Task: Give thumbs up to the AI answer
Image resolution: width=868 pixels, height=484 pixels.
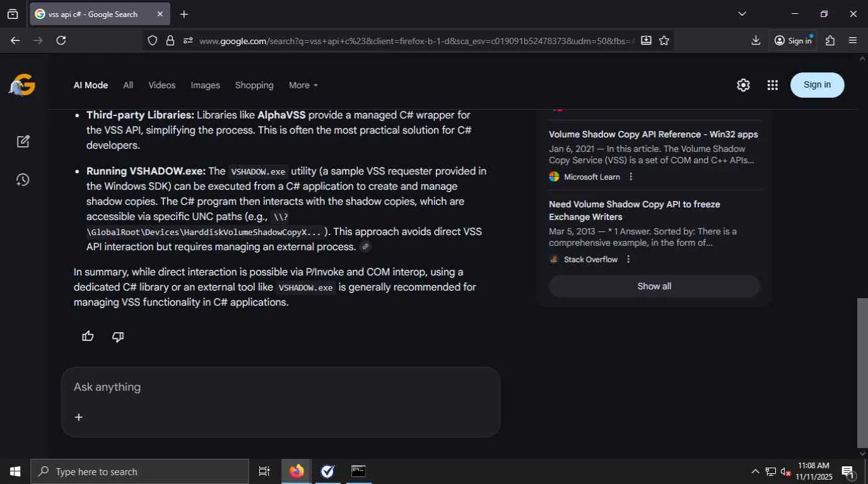Action: tap(88, 337)
